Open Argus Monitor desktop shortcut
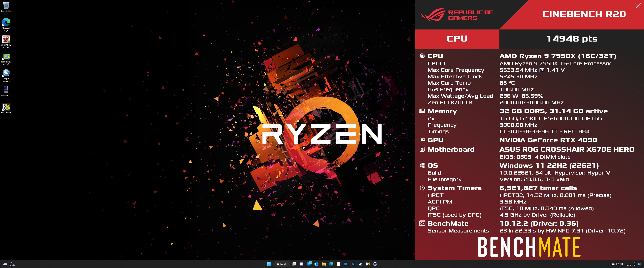The image size is (644, 268). click(x=6, y=76)
